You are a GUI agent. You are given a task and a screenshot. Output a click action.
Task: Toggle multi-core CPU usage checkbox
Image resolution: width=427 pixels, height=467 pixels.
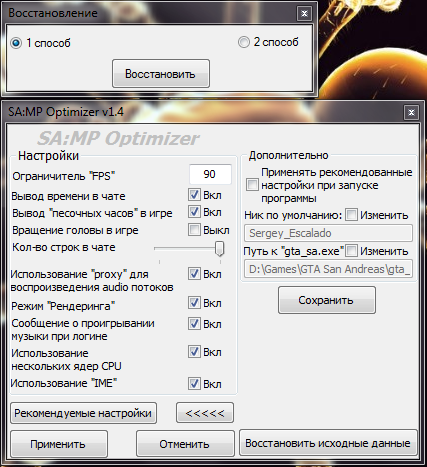(x=194, y=352)
